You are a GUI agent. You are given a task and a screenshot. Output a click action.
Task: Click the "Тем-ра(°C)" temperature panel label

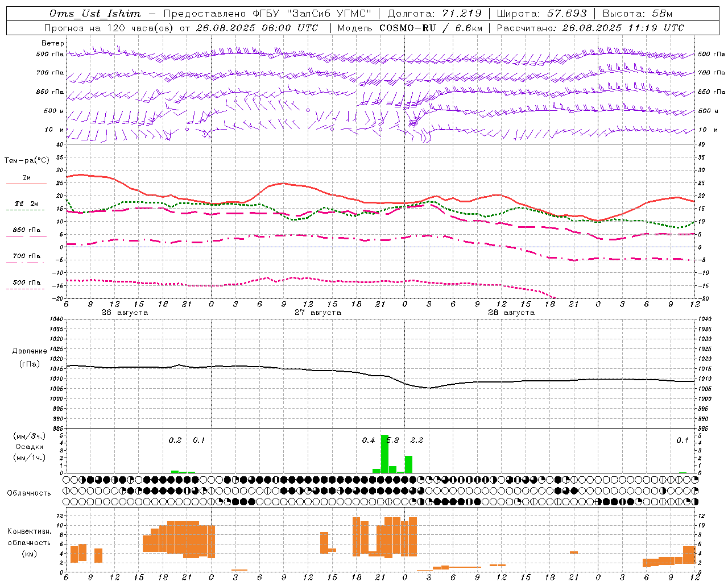(27, 161)
